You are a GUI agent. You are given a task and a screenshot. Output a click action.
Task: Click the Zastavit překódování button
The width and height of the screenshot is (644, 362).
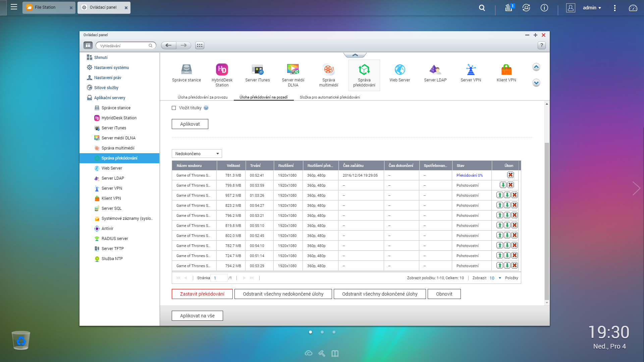click(202, 294)
